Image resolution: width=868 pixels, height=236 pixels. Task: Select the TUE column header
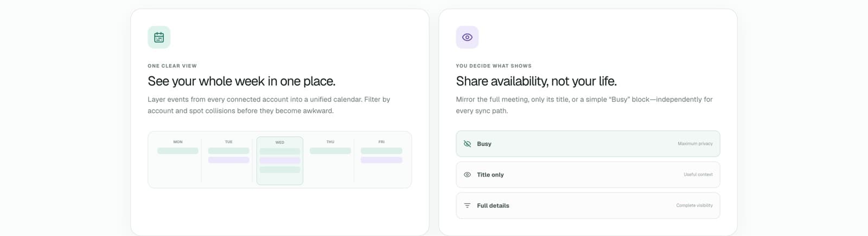point(229,142)
